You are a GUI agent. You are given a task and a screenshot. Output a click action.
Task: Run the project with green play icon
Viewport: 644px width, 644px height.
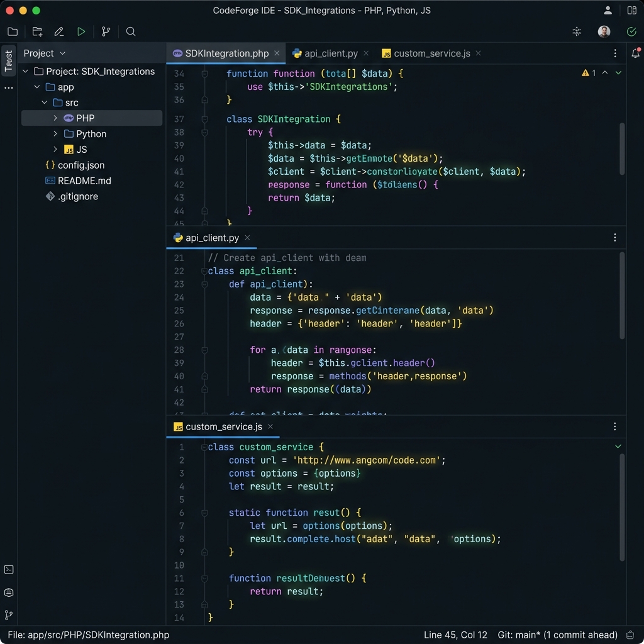(81, 31)
